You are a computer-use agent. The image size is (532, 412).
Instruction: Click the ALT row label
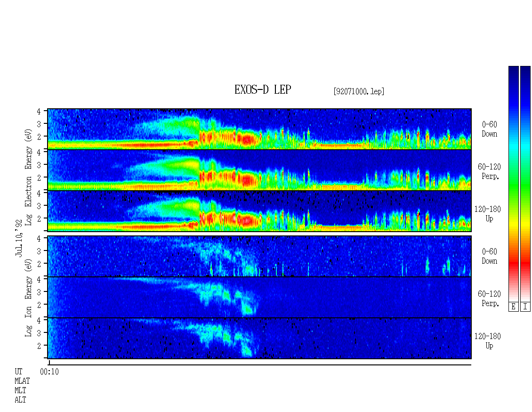pyautogui.click(x=20, y=400)
